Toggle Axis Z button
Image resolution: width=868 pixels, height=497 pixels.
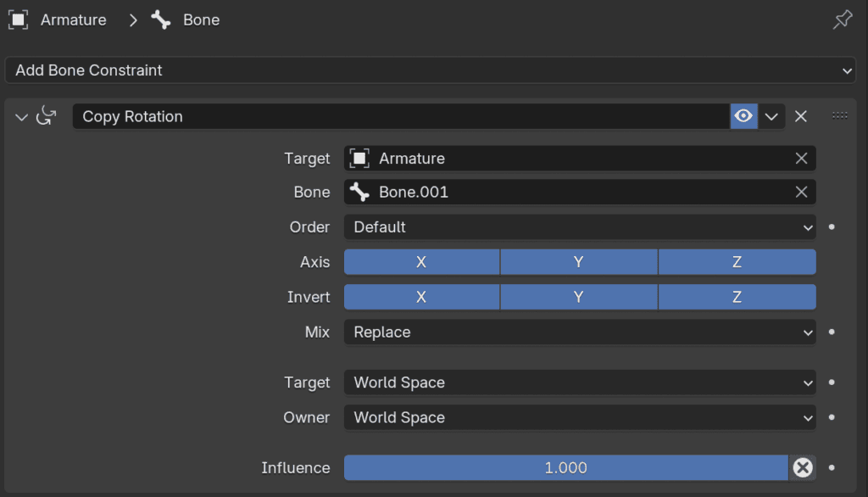[x=737, y=262]
